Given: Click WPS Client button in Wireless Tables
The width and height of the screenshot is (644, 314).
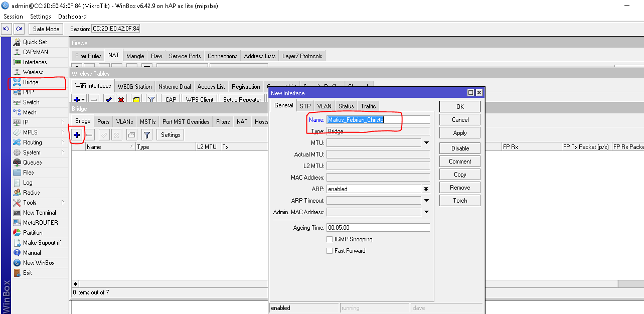Looking at the screenshot, I should coord(200,99).
